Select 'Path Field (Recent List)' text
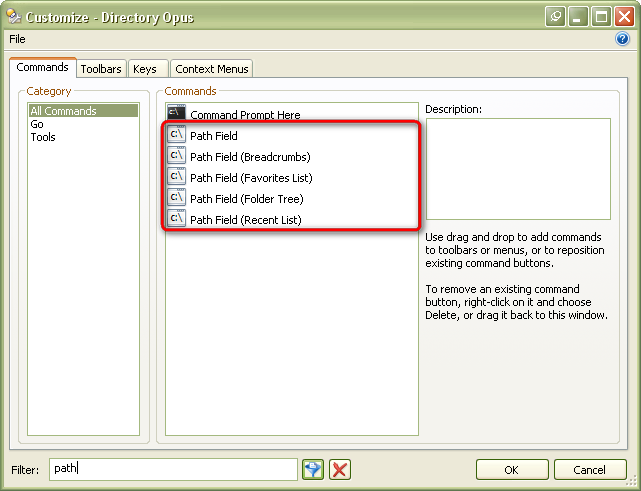Screen dimensions: 641x491 pyautogui.click(x=246, y=220)
